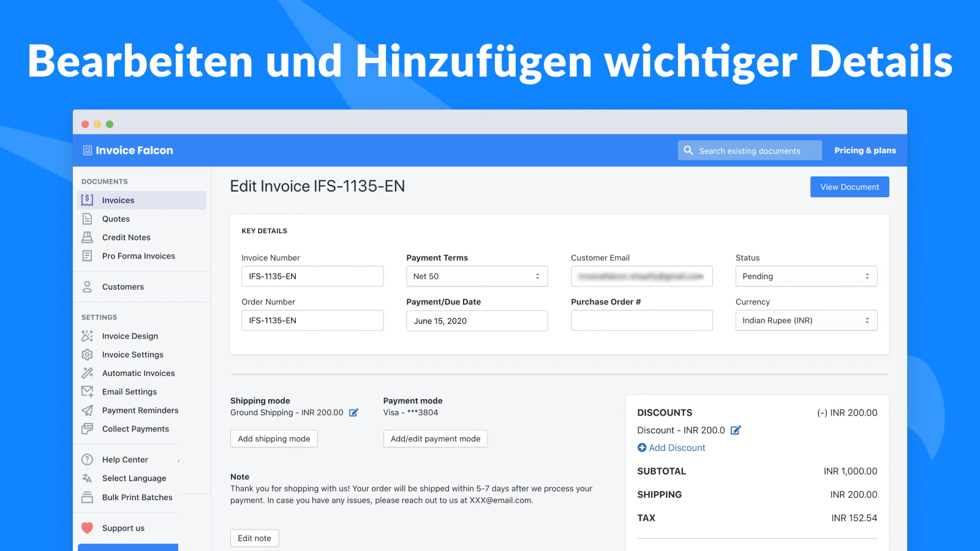980x551 pixels.
Task: Click the Payment Reminders paper-plane icon
Action: (x=87, y=410)
